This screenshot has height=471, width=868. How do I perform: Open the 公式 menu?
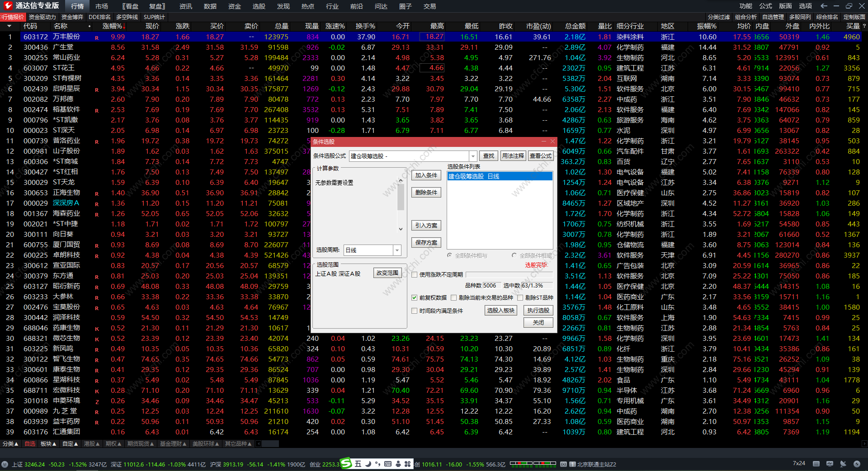coord(765,6)
